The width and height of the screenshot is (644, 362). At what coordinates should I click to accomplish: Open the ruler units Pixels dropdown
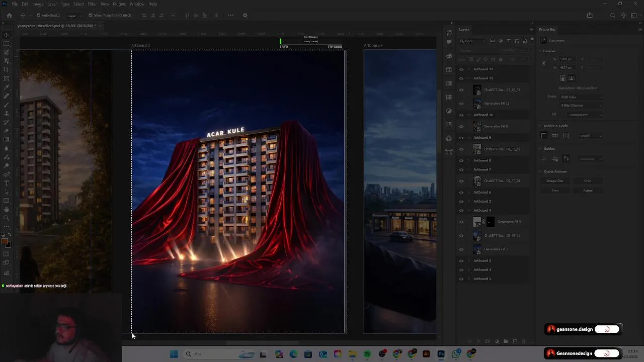pos(590,136)
